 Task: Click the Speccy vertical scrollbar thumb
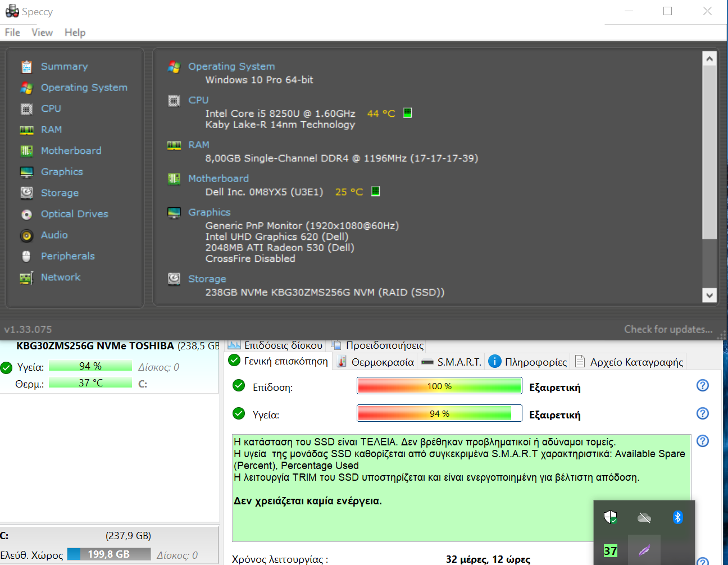709,152
